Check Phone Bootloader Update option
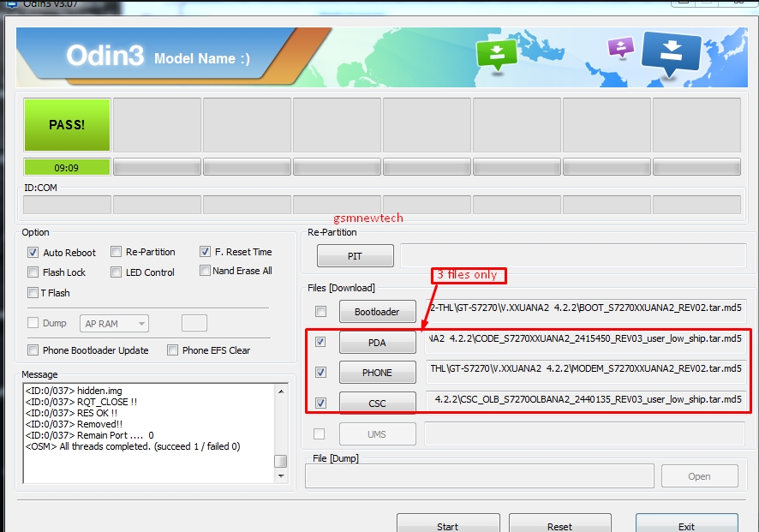 33,350
